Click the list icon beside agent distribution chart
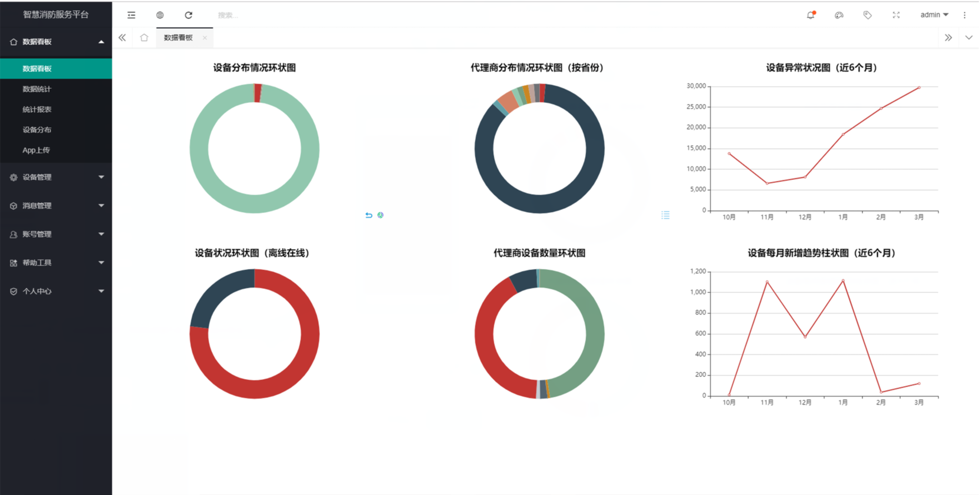Screen dimensions: 980x495 [x=665, y=215]
